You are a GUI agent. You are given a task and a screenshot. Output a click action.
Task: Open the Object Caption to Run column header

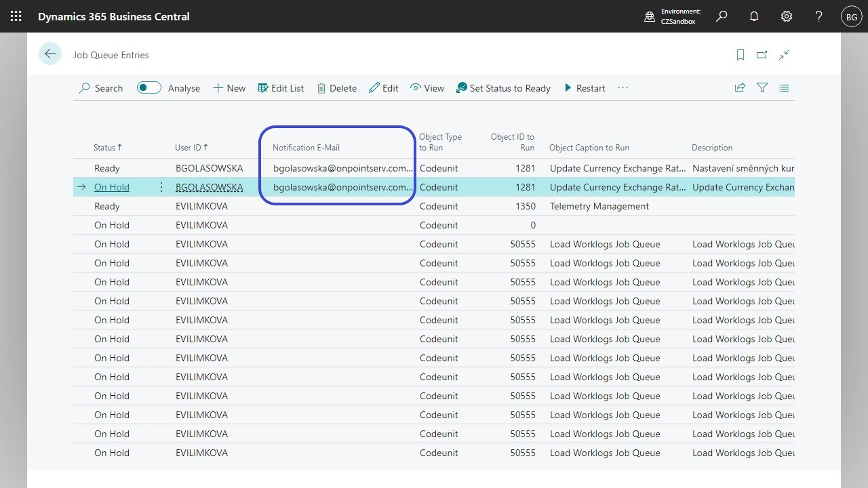coord(589,148)
